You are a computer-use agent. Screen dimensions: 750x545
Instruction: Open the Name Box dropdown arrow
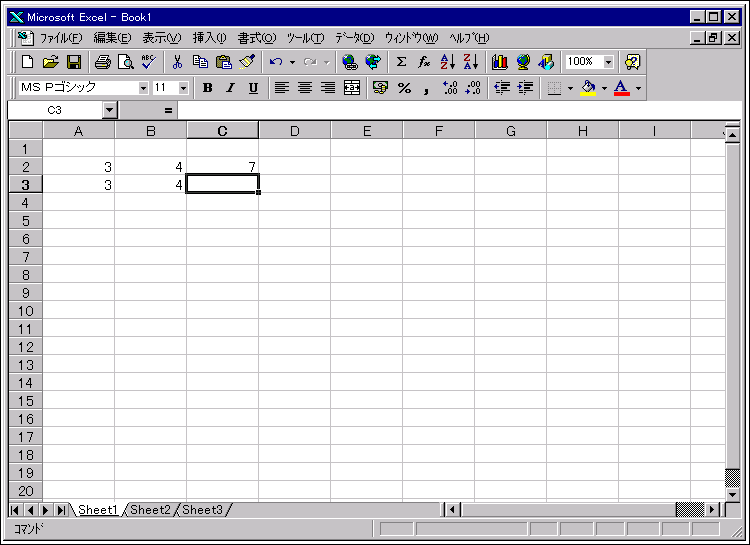tap(109, 110)
